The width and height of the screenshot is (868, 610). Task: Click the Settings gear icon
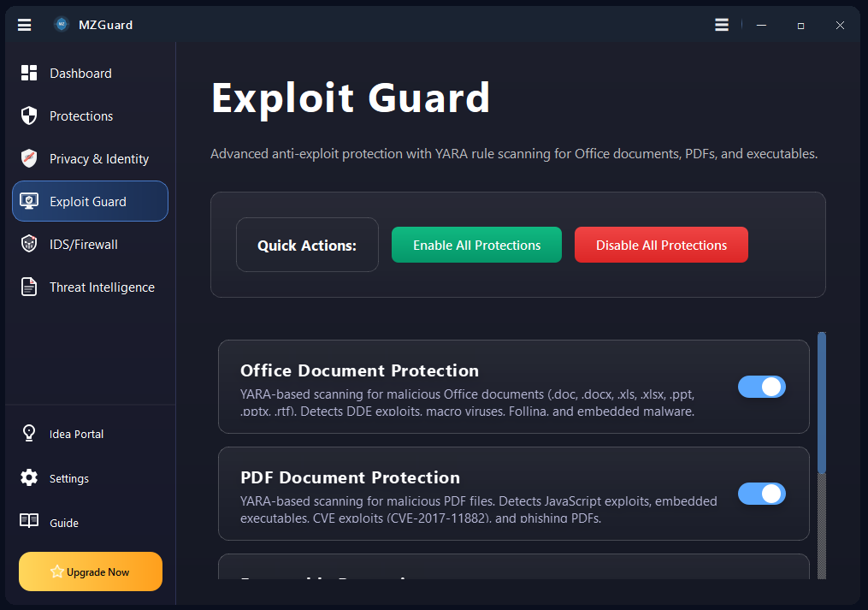coord(28,478)
